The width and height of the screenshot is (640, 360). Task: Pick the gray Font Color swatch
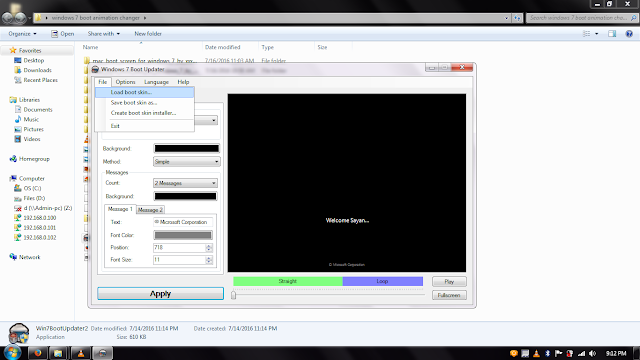pyautogui.click(x=183, y=235)
